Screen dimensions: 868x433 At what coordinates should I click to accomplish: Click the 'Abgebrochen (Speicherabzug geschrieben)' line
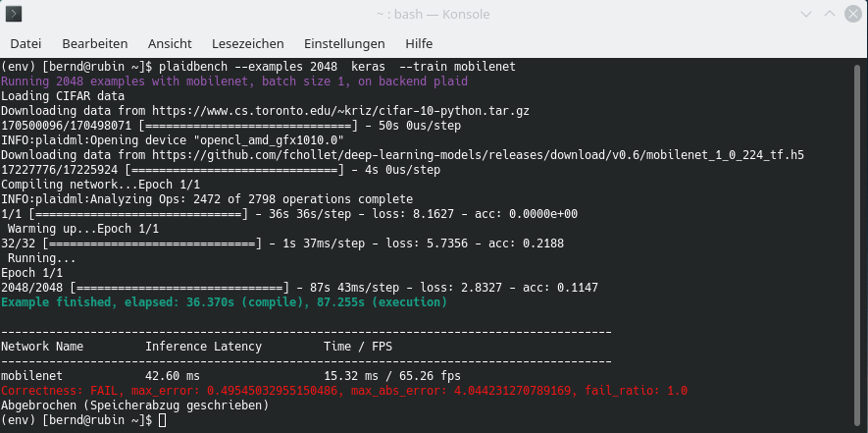pos(134,406)
